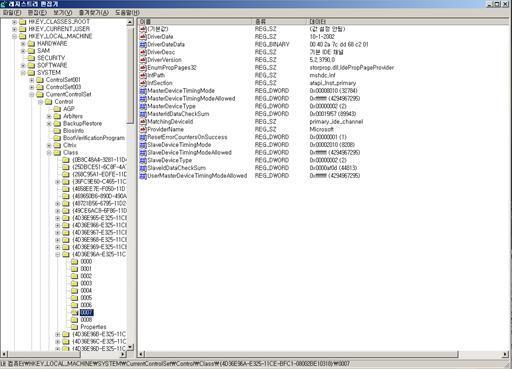Expand the Citrix key

coord(49,145)
